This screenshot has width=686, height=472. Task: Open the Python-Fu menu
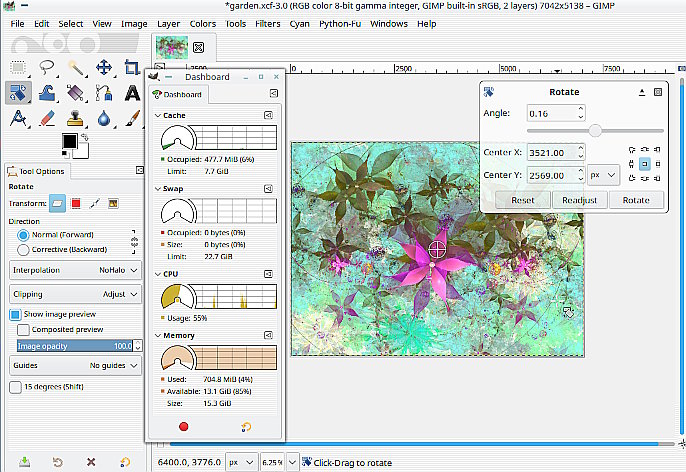coord(341,23)
